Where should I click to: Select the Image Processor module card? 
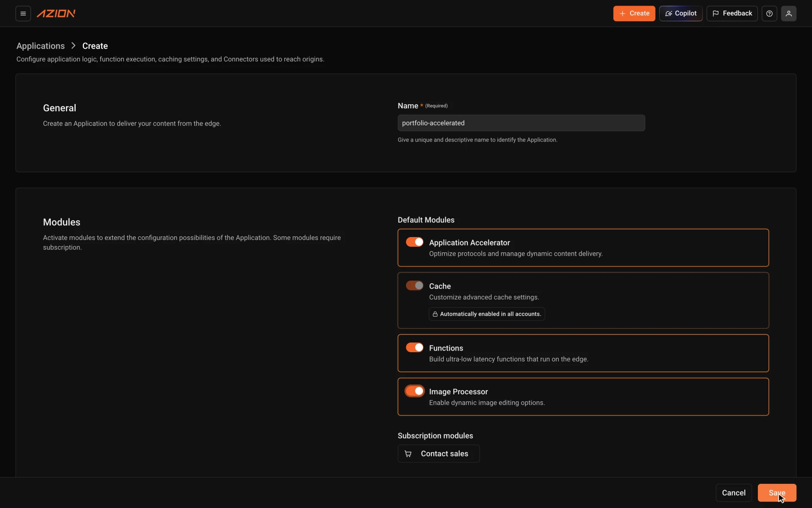[x=583, y=397]
